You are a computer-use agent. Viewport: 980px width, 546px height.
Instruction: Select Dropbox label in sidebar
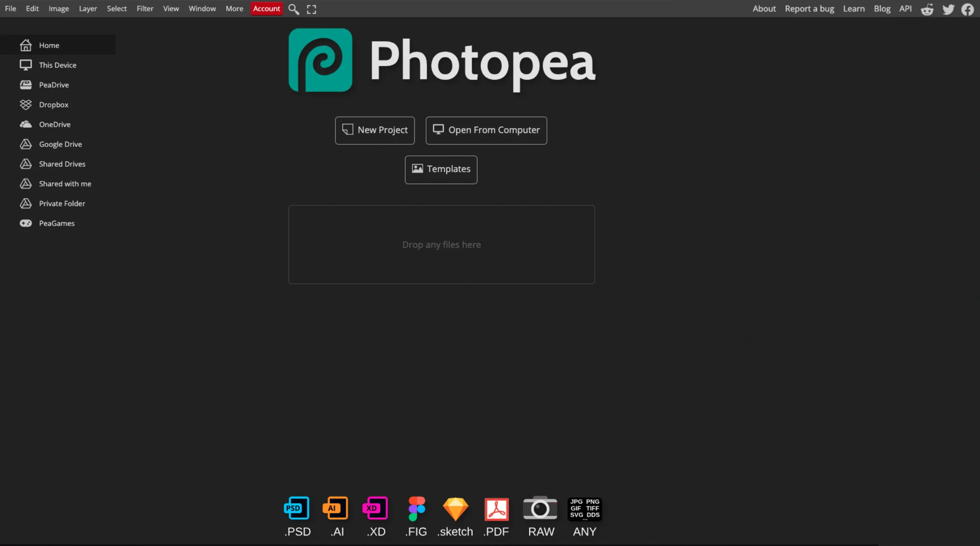[x=54, y=104]
